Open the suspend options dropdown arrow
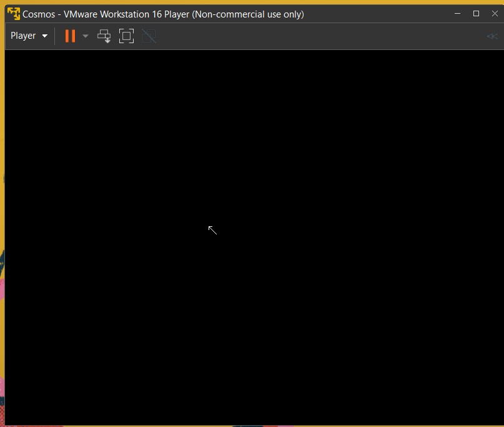This screenshot has height=427, width=504. click(x=85, y=36)
